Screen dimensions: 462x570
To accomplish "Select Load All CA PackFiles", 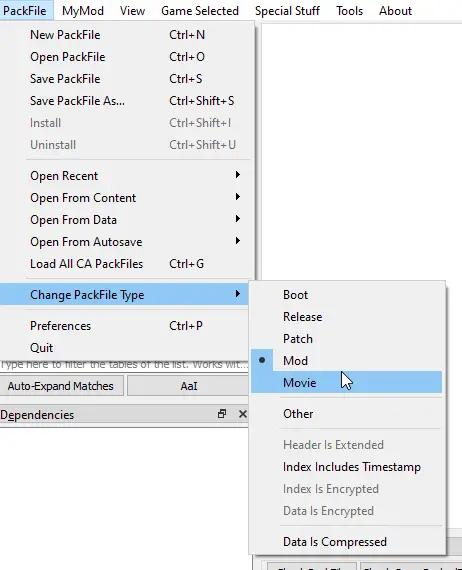I will click(x=125, y=264).
